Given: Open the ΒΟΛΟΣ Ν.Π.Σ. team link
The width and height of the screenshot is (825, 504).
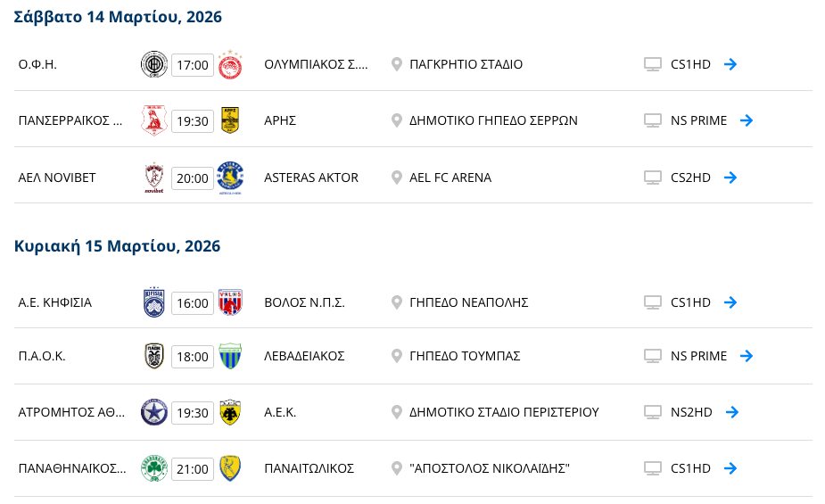Looking at the screenshot, I should coord(304,302).
